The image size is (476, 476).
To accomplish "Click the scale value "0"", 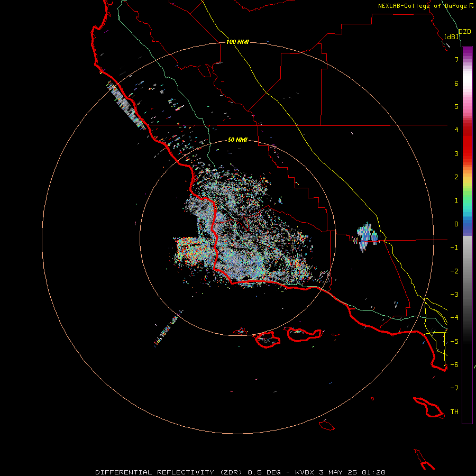I will click(x=456, y=224).
